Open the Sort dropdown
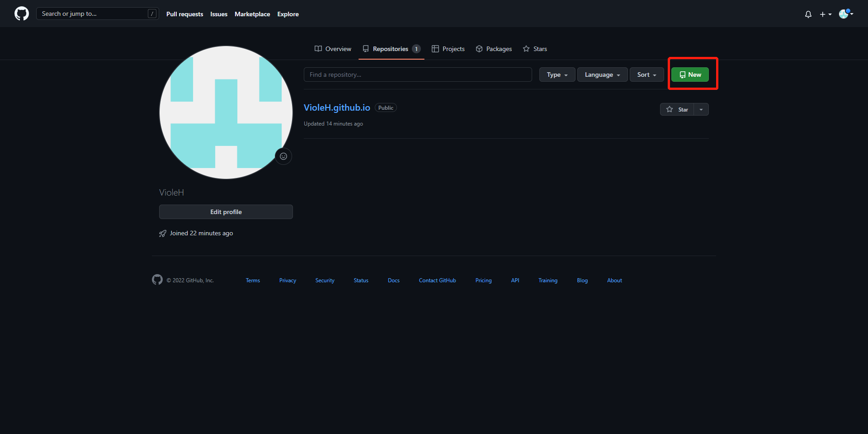This screenshot has width=868, height=434. pyautogui.click(x=646, y=75)
